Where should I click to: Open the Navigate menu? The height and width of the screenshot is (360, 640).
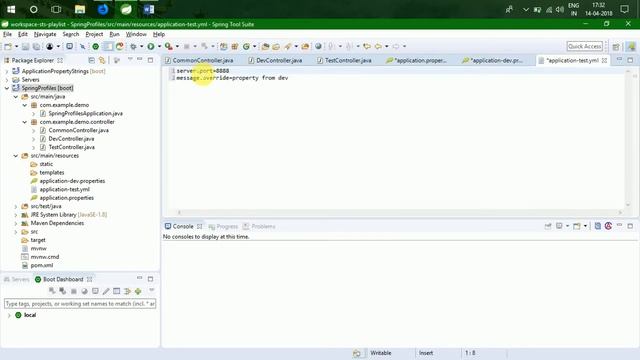[45, 34]
